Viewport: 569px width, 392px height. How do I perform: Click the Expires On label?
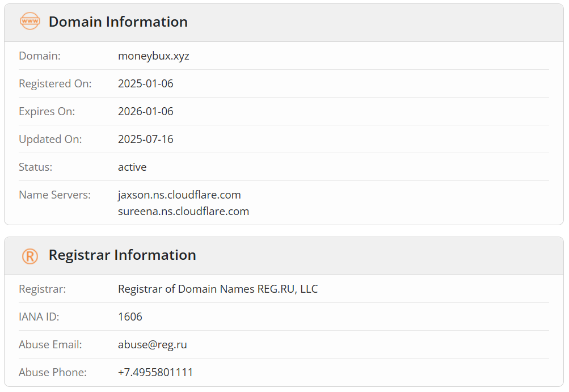[47, 111]
